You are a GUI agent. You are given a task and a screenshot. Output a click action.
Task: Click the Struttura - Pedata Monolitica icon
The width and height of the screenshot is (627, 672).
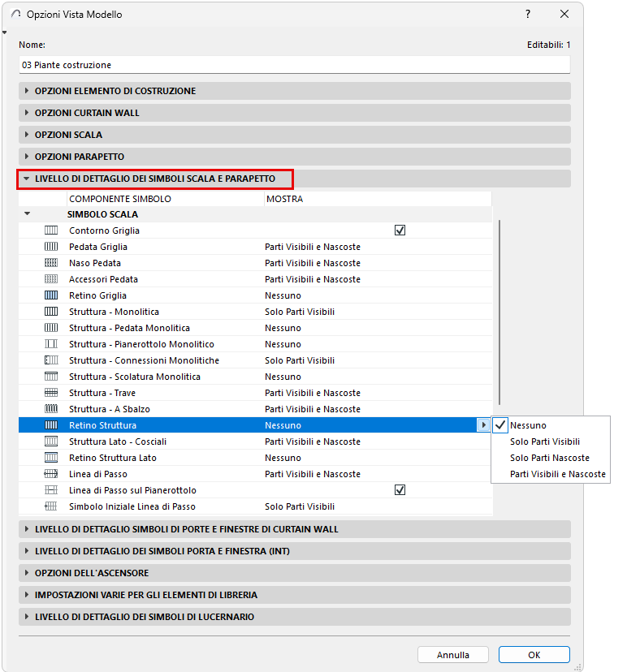click(x=51, y=328)
